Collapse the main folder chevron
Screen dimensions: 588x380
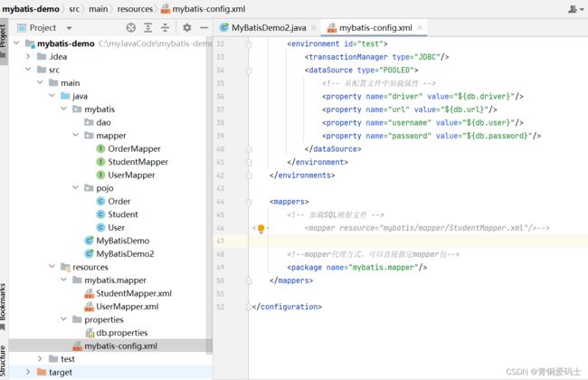(40, 82)
